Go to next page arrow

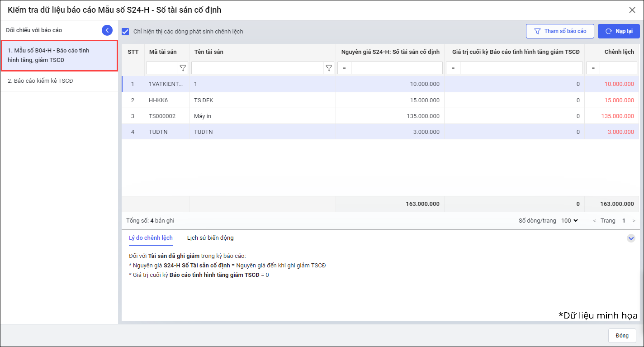coord(634,221)
